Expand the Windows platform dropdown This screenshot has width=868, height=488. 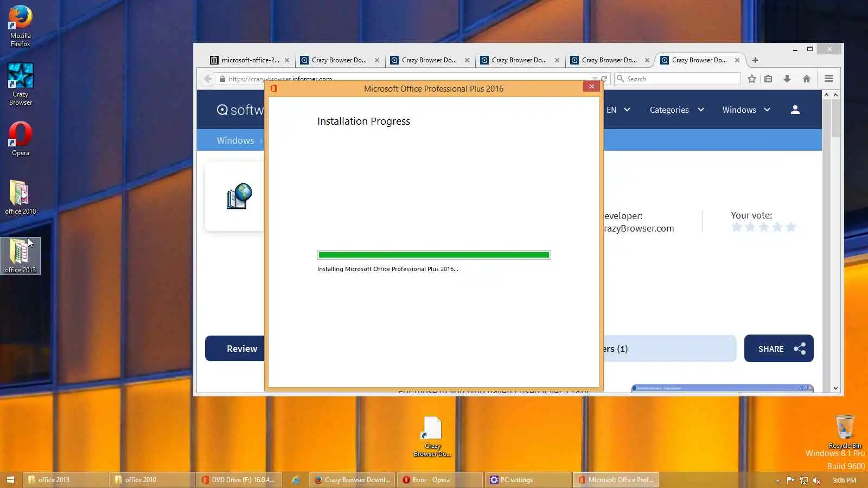click(x=746, y=110)
